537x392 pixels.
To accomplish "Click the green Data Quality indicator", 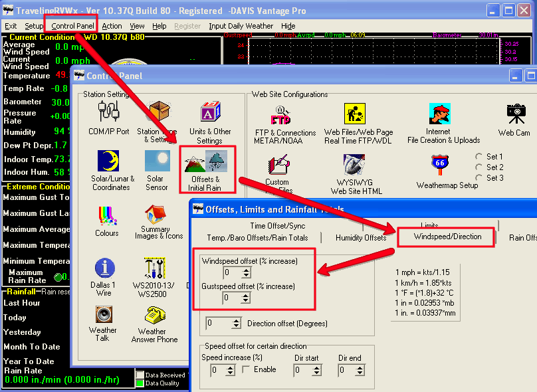I will click(x=140, y=383).
